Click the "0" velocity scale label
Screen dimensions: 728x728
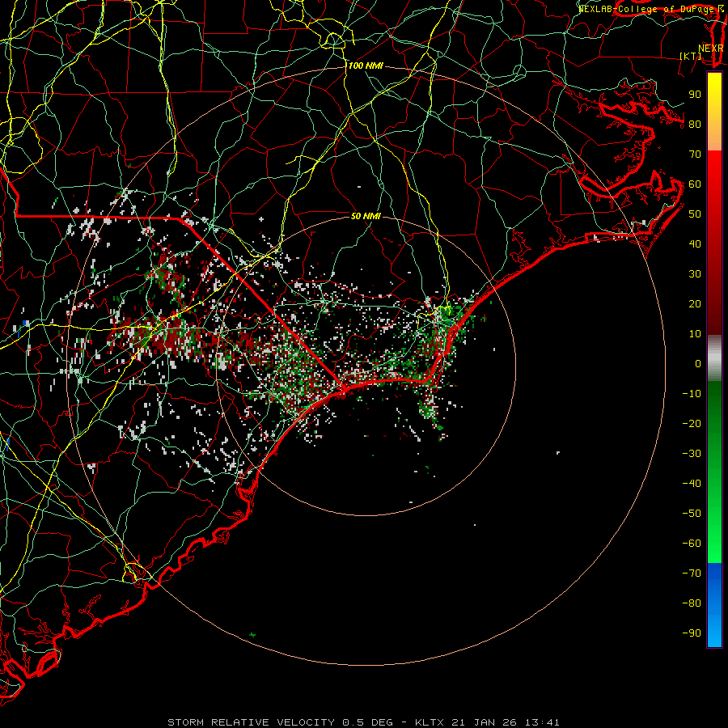[698, 364]
